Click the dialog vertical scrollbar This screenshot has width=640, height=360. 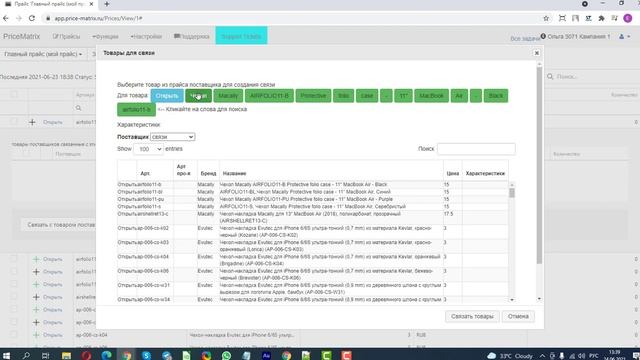539,165
